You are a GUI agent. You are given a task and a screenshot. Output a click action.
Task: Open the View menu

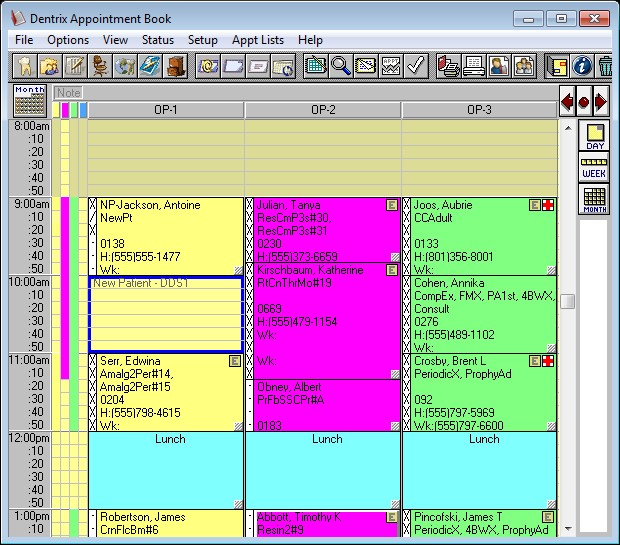point(115,40)
